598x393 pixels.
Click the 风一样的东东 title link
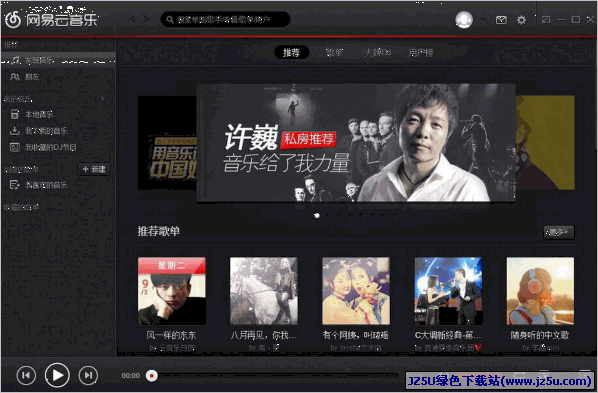(172, 335)
